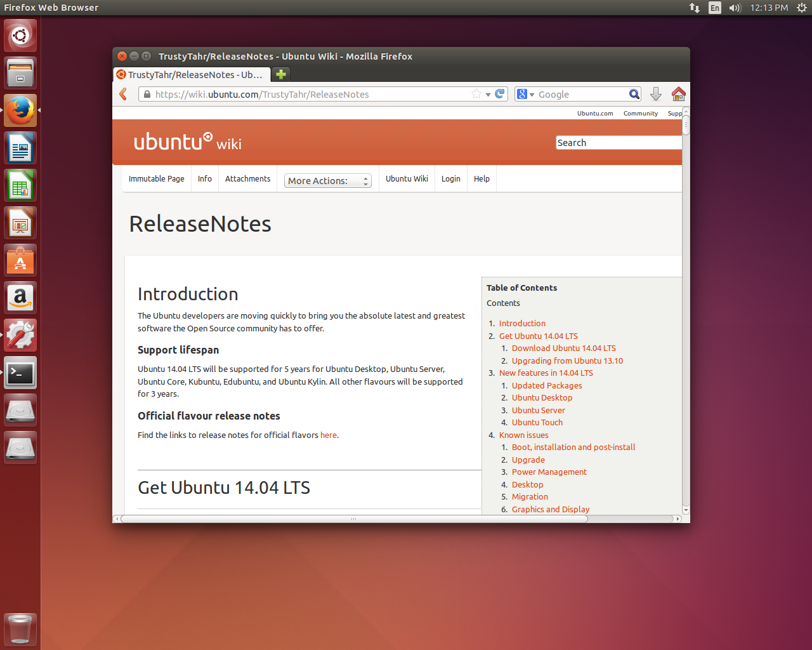
Task: Open network indicator in top panel
Action: (x=695, y=8)
